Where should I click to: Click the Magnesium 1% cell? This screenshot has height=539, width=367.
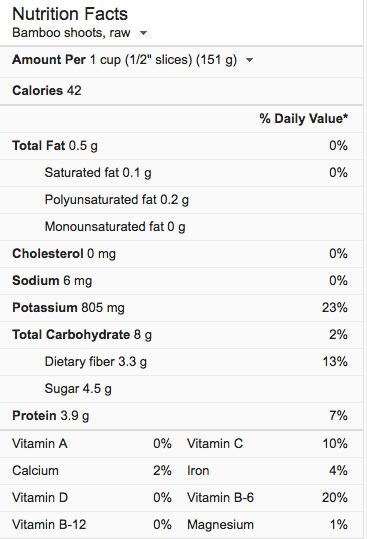pos(267,525)
